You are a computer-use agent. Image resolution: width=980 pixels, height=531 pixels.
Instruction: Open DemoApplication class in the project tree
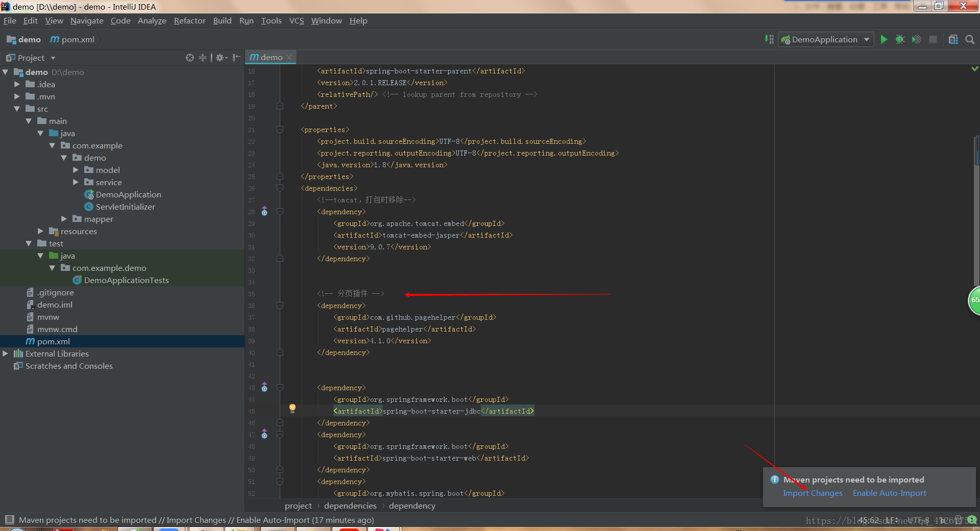pos(123,194)
